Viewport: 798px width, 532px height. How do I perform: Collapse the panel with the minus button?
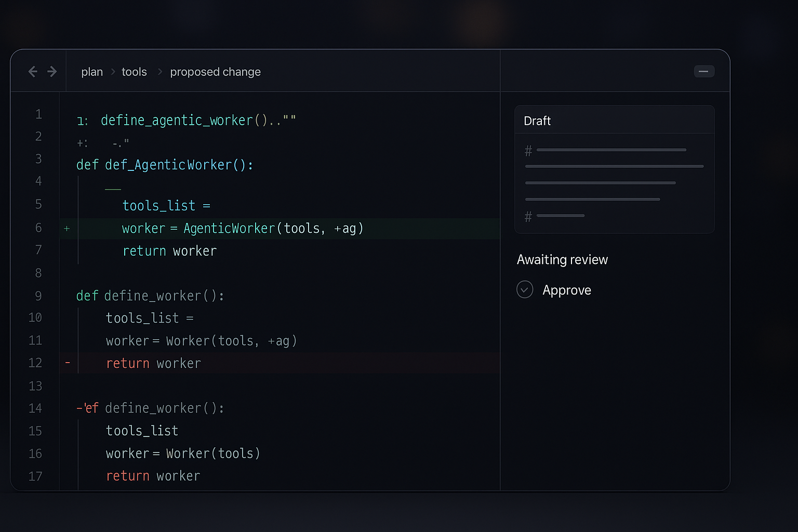click(703, 72)
